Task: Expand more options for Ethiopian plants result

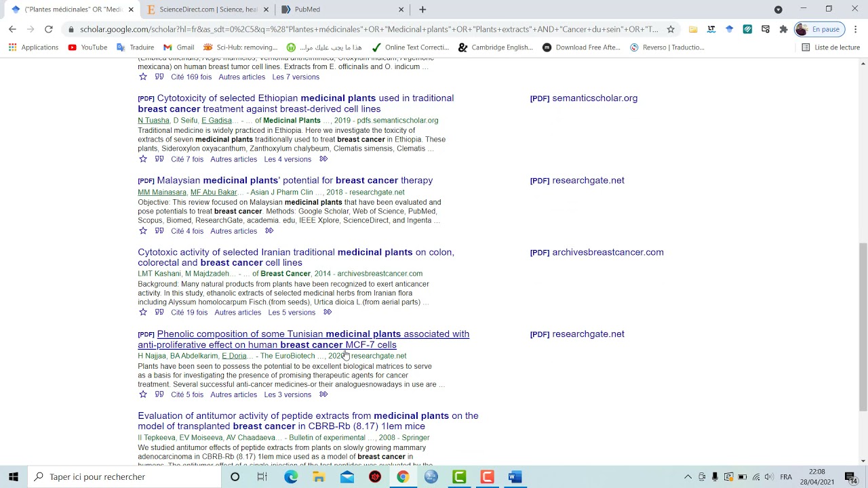Action: (x=323, y=159)
